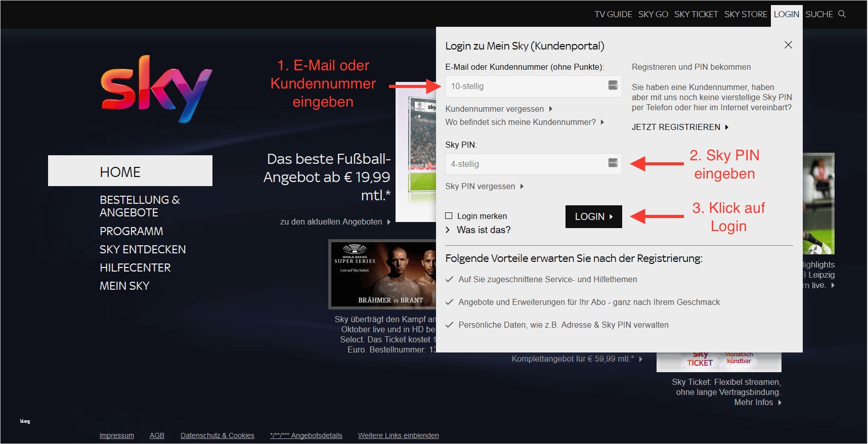Open HILFECENTER in the sidebar menu
The width and height of the screenshot is (868, 444).
click(x=135, y=268)
